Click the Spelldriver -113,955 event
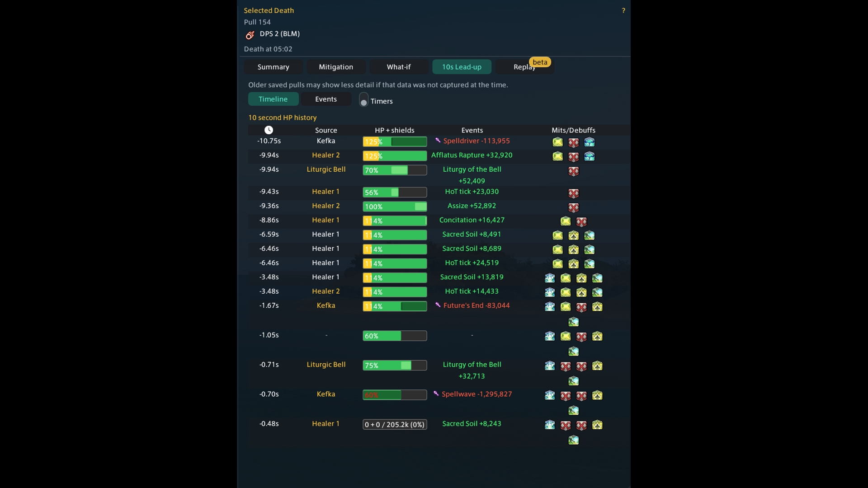Image resolution: width=868 pixels, height=488 pixels. click(x=476, y=141)
